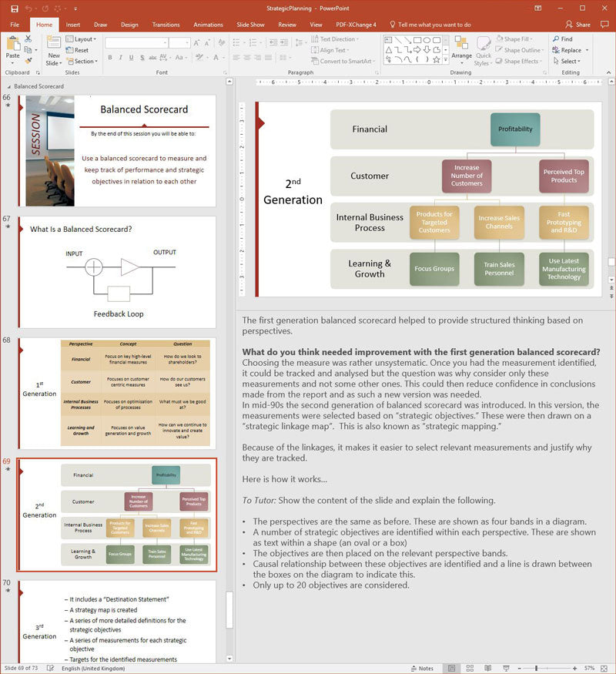
Task: Open the Layout dropdown
Action: pyautogui.click(x=81, y=39)
